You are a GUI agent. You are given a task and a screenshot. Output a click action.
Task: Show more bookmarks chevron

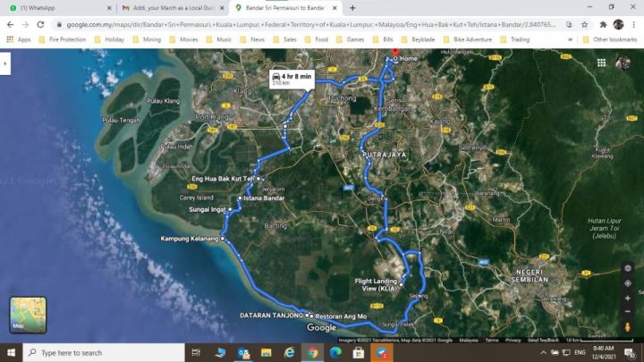pyautogui.click(x=570, y=39)
